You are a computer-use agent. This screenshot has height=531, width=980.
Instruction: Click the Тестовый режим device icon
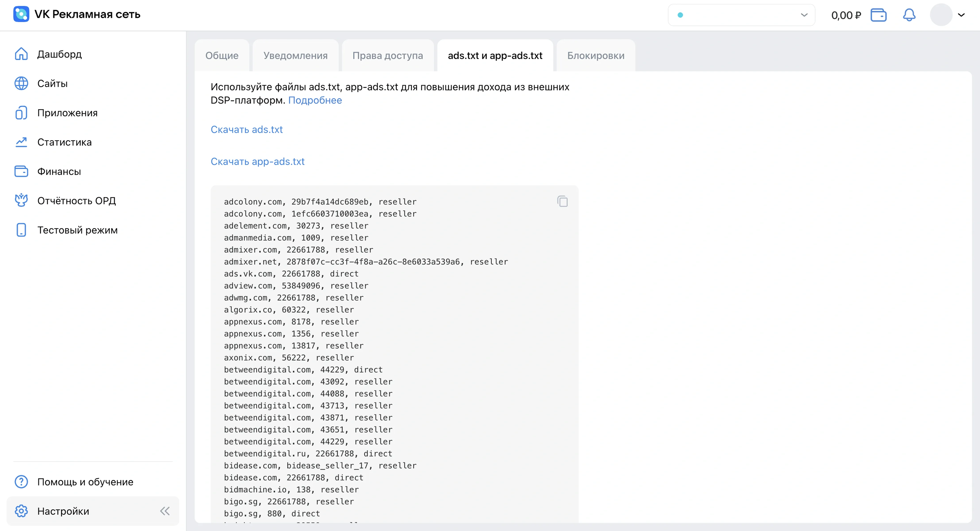pyautogui.click(x=21, y=230)
